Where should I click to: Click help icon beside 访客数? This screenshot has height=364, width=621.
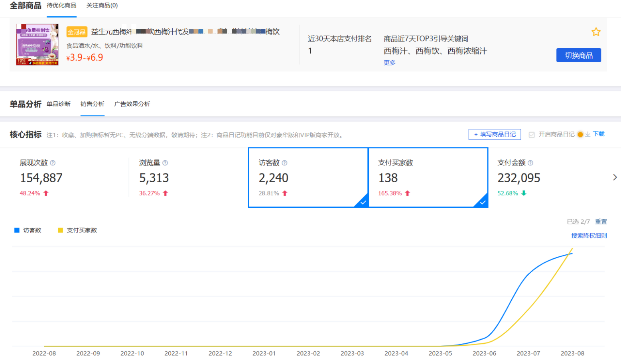tap(284, 163)
